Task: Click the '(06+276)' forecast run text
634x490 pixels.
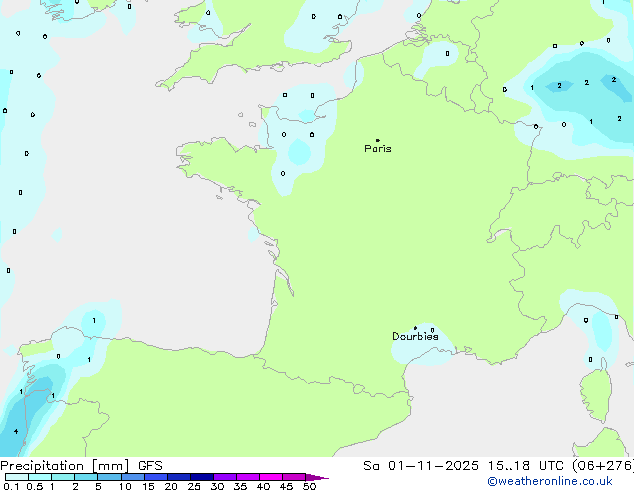Action: coord(603,466)
